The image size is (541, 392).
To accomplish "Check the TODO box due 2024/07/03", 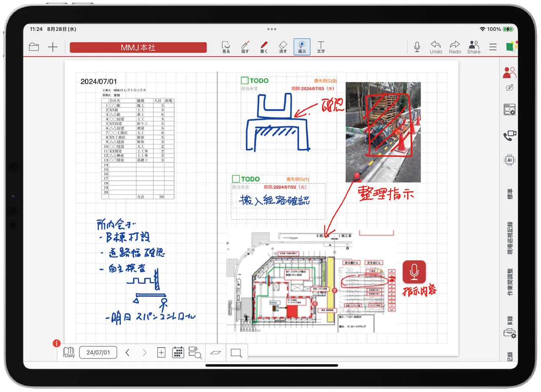I will 244,80.
